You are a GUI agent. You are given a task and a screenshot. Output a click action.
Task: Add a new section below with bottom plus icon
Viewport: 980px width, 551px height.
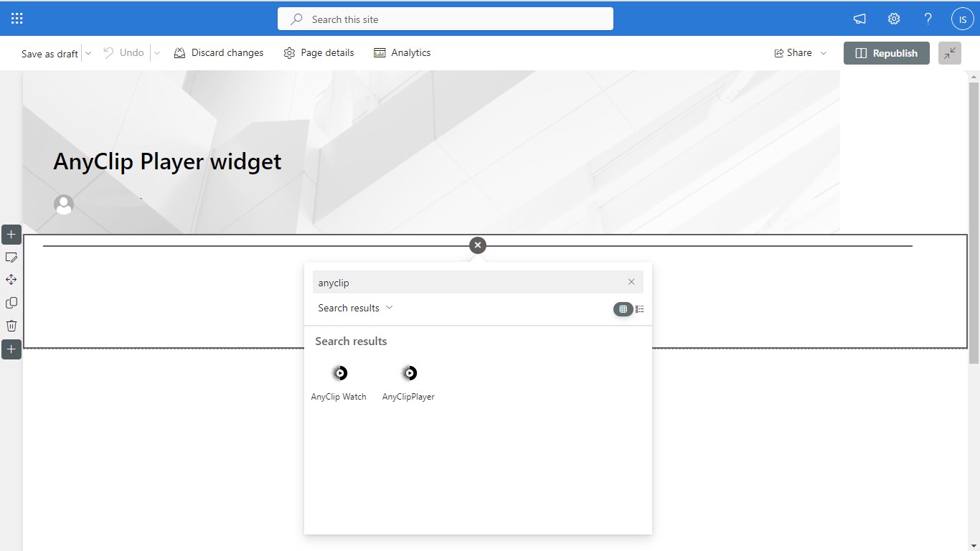(x=11, y=349)
